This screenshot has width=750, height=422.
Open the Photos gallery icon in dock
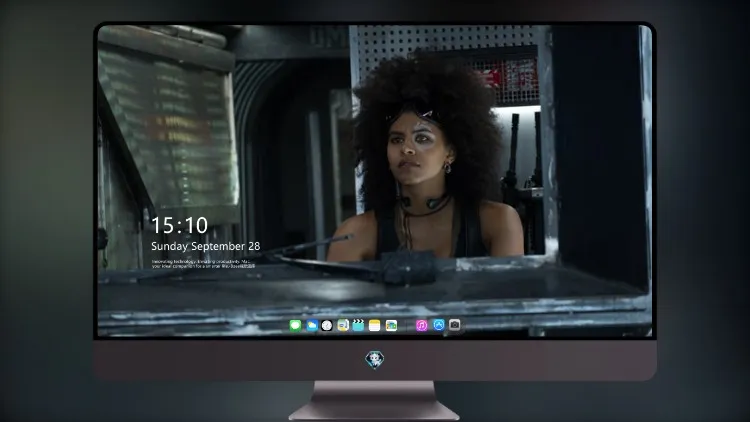[391, 325]
